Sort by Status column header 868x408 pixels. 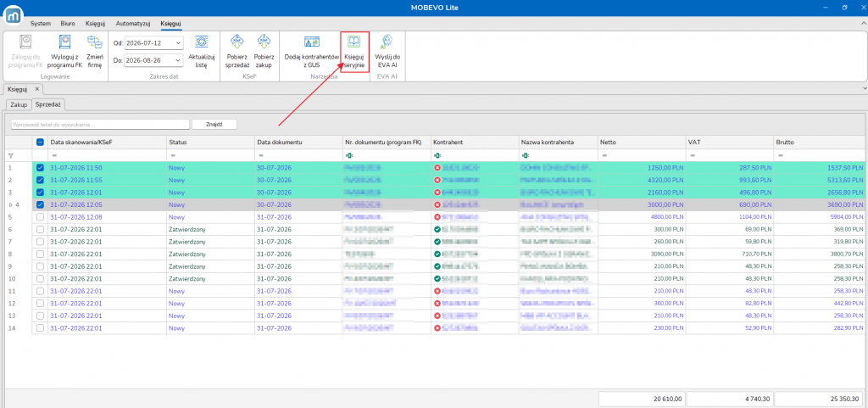pos(210,143)
